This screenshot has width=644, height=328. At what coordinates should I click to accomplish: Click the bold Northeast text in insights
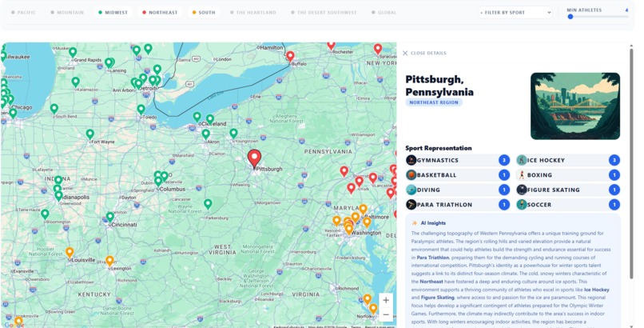coord(431,282)
